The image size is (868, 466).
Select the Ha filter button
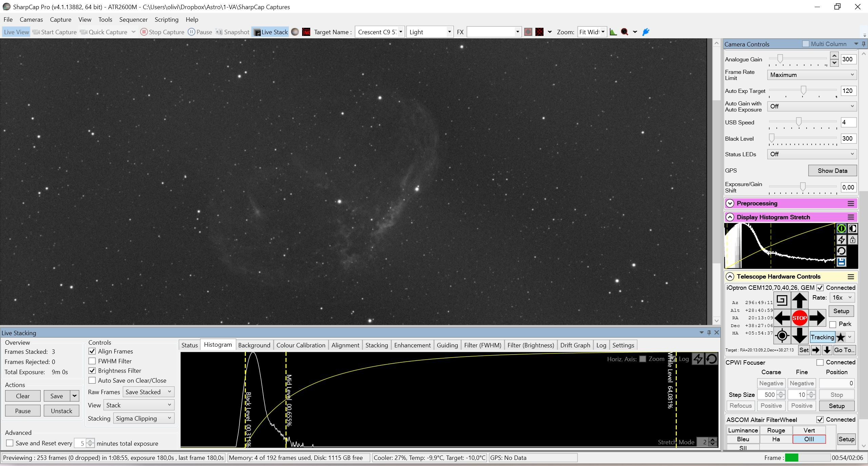[x=776, y=439]
